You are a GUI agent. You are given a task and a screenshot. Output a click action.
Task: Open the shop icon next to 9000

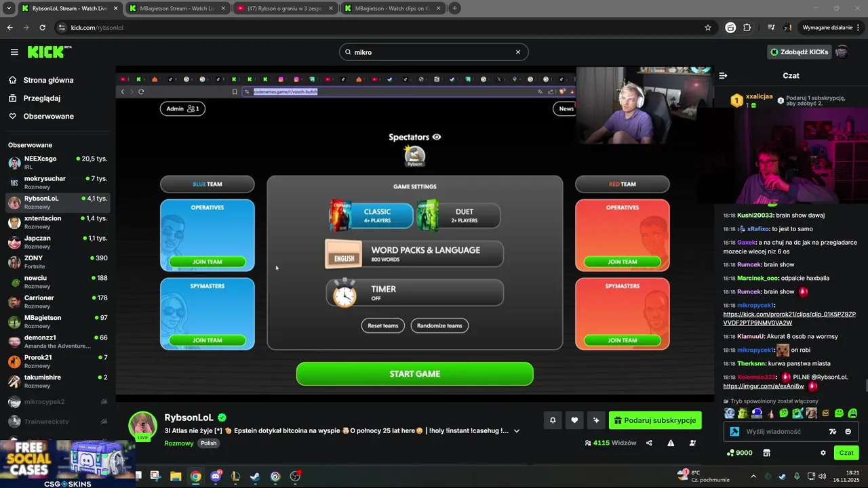(767, 453)
